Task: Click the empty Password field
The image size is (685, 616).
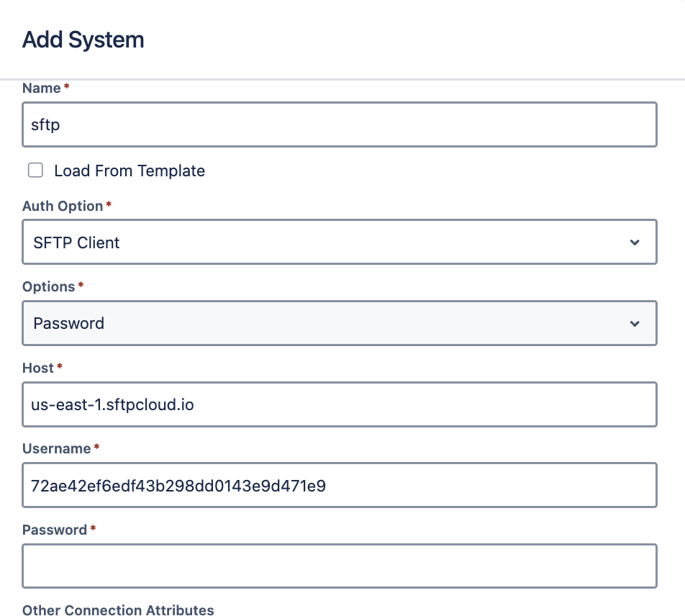Action: [x=340, y=566]
